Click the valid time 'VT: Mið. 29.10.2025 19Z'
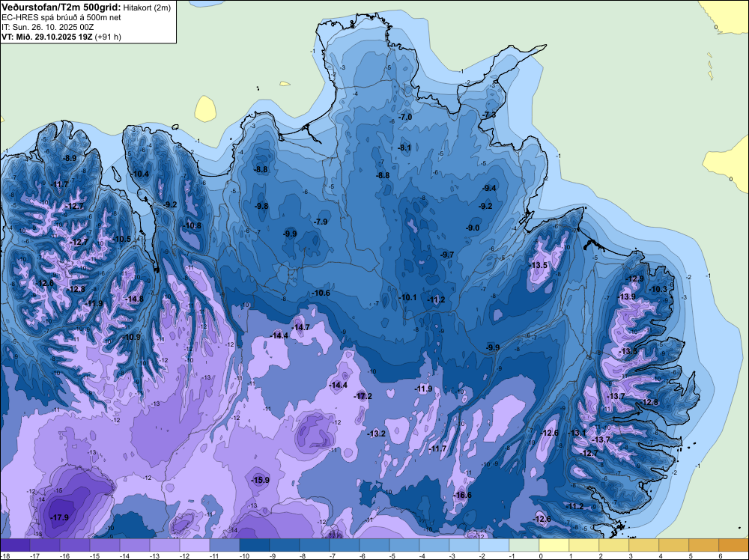The height and width of the screenshot is (560, 749). click(x=47, y=36)
